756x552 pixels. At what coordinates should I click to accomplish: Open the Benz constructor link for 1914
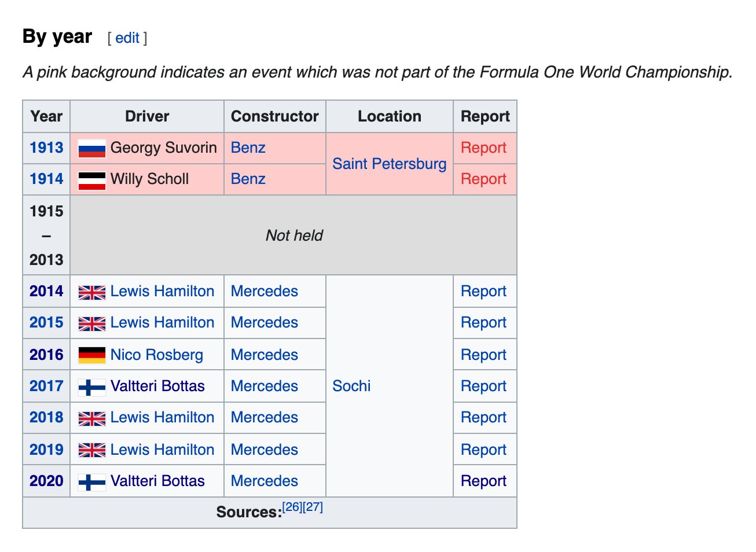pos(248,179)
